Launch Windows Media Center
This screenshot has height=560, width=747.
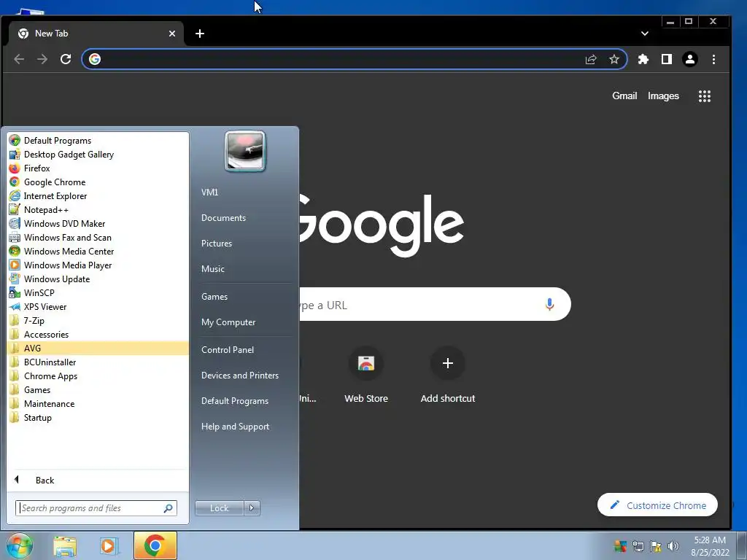coord(98,251)
